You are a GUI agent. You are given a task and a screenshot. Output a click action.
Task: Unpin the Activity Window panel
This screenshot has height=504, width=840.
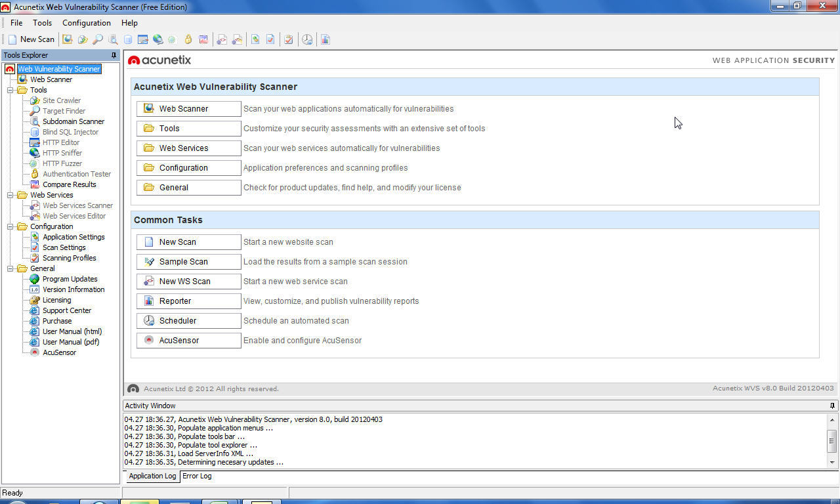click(x=831, y=406)
